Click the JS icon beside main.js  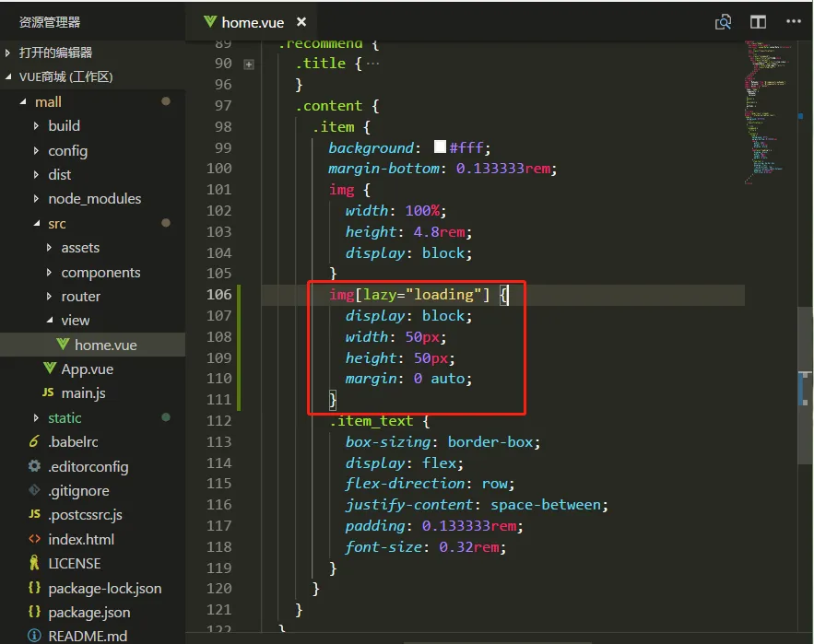tap(48, 393)
